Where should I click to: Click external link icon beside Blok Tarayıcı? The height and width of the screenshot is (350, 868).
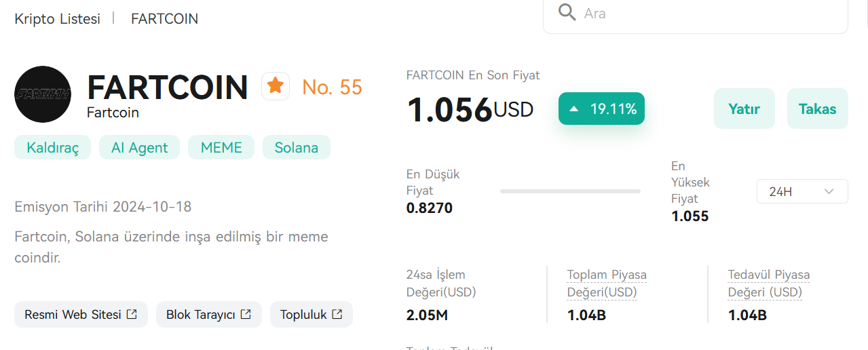pyautogui.click(x=246, y=314)
